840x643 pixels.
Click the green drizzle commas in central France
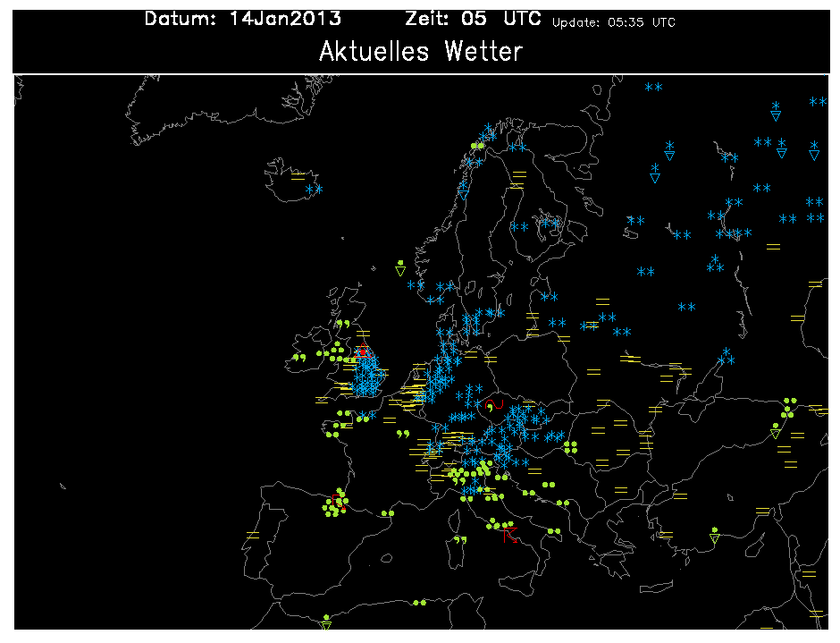tap(401, 434)
